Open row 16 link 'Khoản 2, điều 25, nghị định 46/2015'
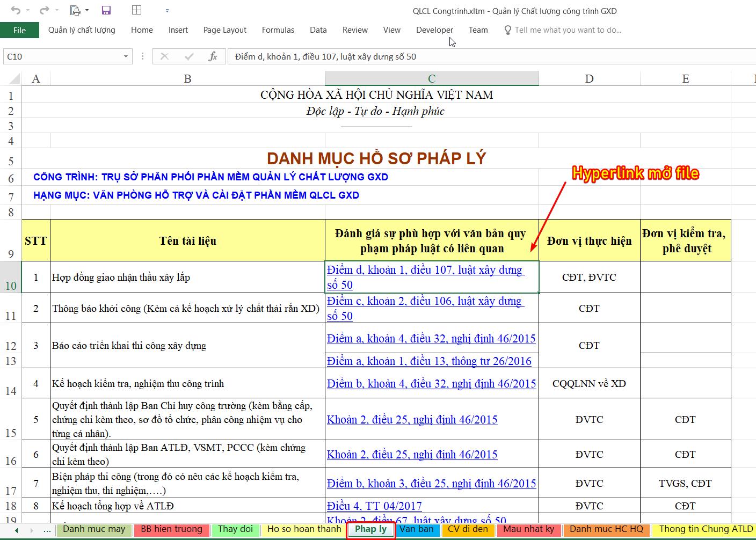756x540 pixels. tap(412, 455)
